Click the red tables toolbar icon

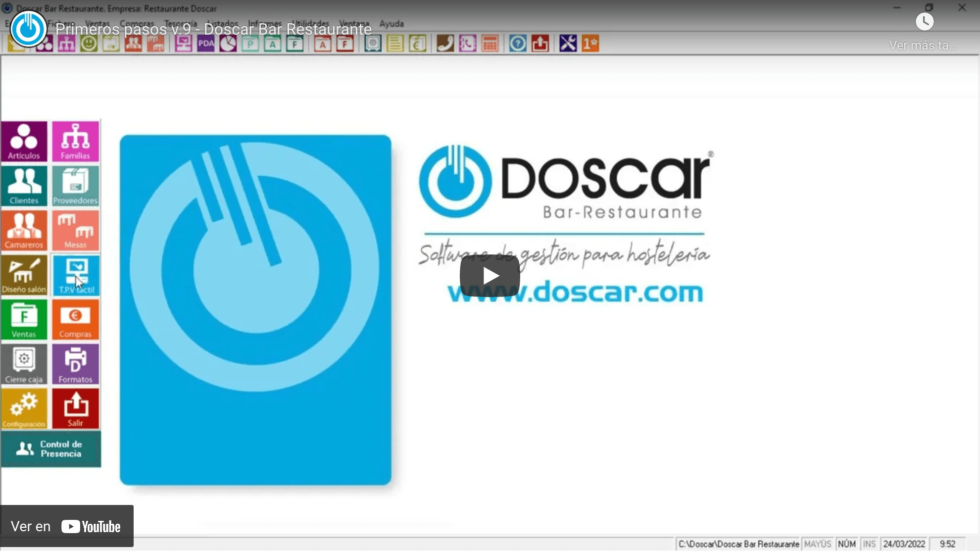click(155, 44)
